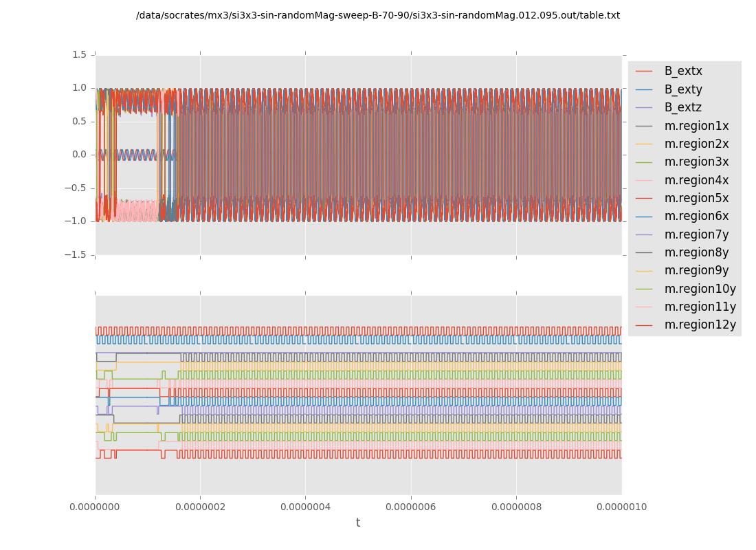Click the 0.0000004 x-axis tick label
Image resolution: width=756 pixels, height=550 pixels.
click(x=305, y=507)
